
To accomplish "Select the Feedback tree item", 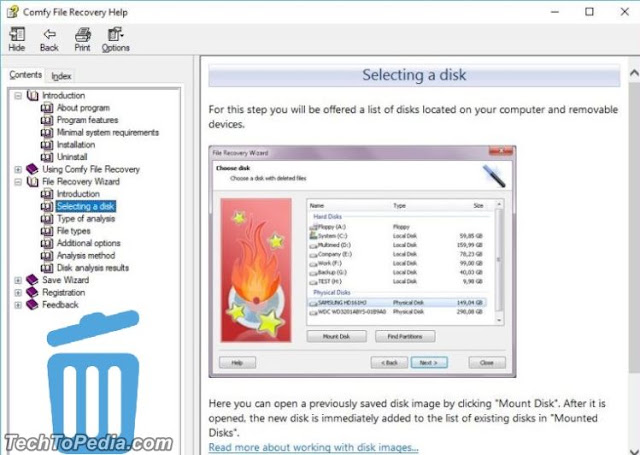I will click(60, 304).
